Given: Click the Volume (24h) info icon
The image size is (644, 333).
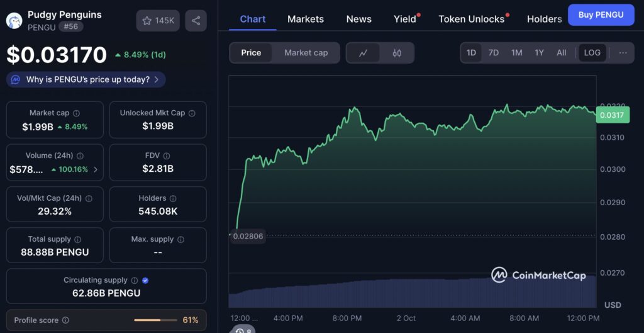Looking at the screenshot, I should coord(80,156).
